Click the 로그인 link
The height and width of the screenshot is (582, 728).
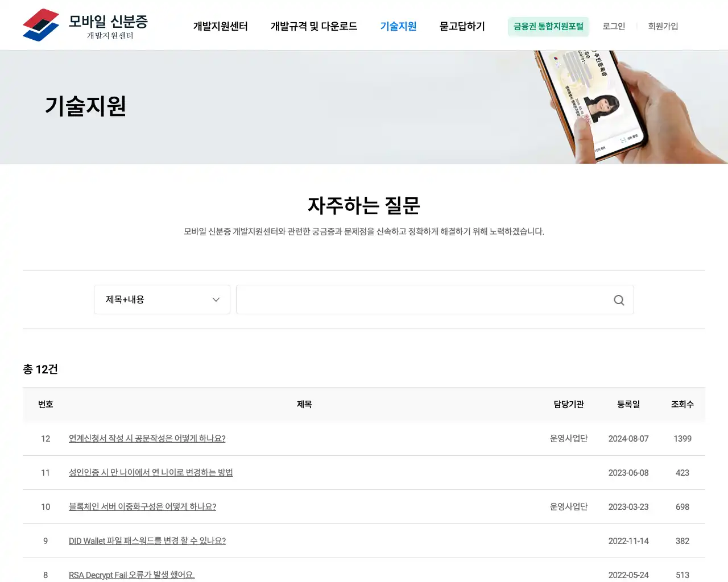point(614,26)
